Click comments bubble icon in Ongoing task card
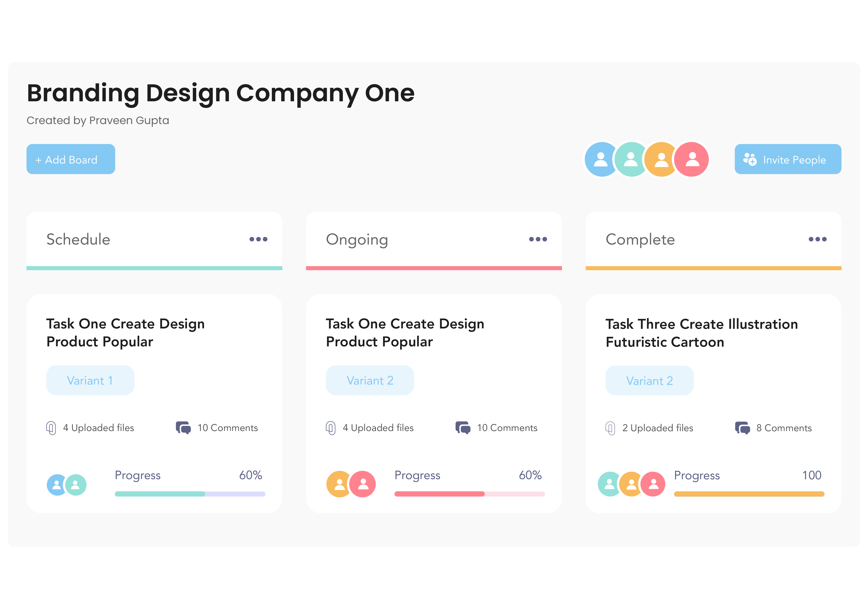The height and width of the screenshot is (609, 868). click(463, 428)
